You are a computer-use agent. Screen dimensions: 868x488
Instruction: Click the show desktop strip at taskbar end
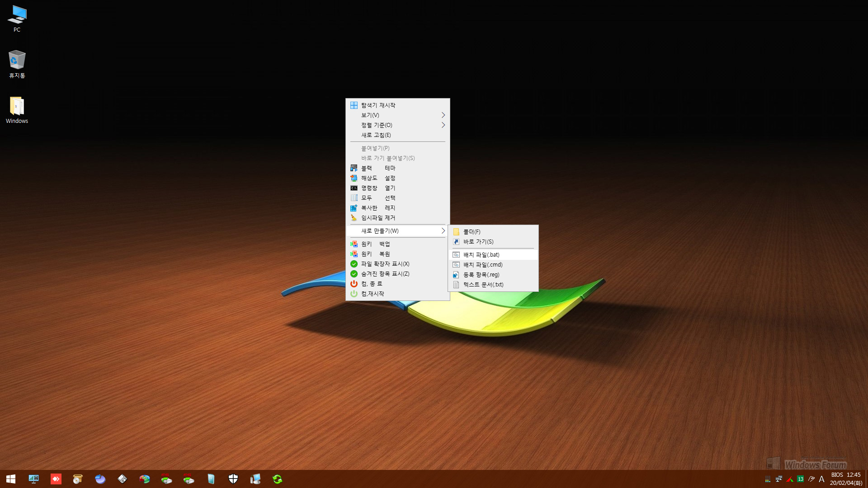point(866,479)
